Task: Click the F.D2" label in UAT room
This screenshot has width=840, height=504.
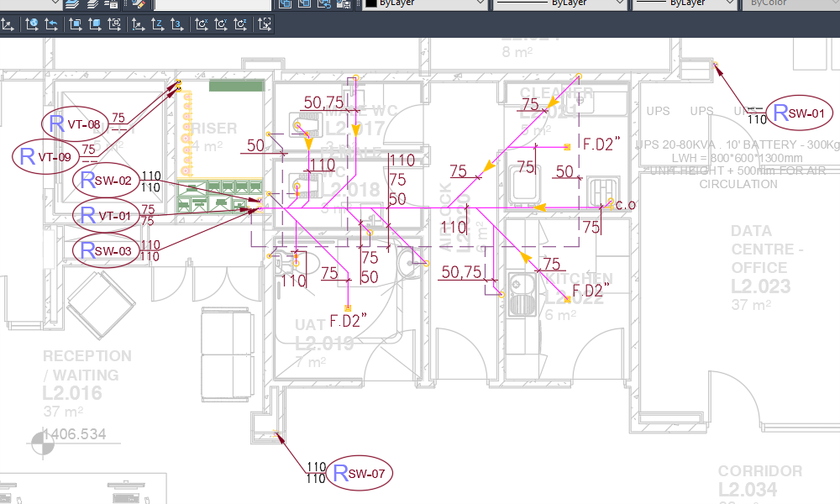Action: (349, 321)
